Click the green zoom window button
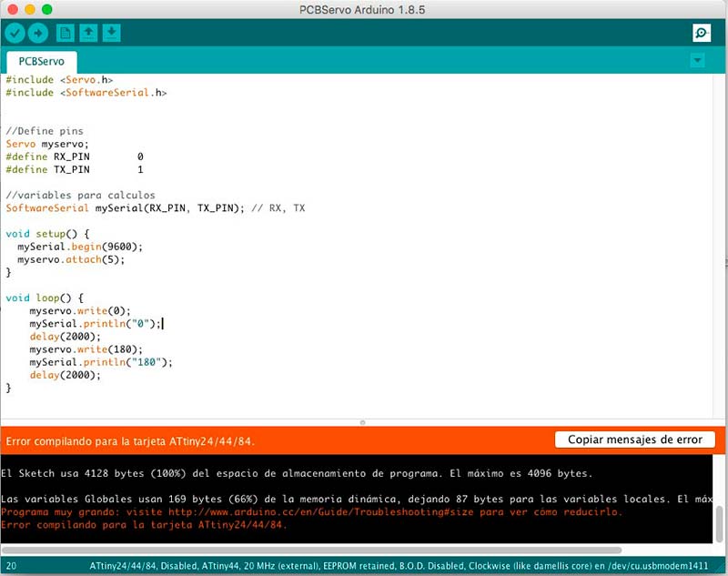This screenshot has height=576, width=728. [47, 9]
